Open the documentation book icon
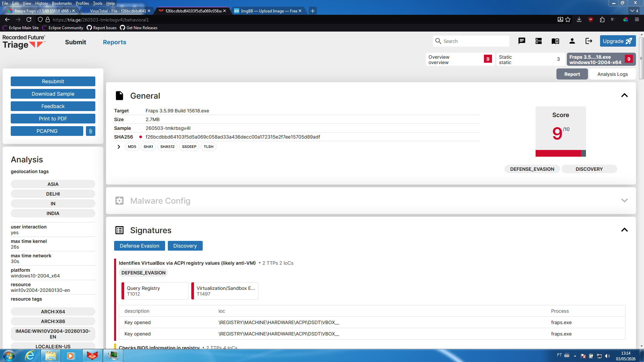Viewport: 644px width, 362px height. pyautogui.click(x=555, y=41)
